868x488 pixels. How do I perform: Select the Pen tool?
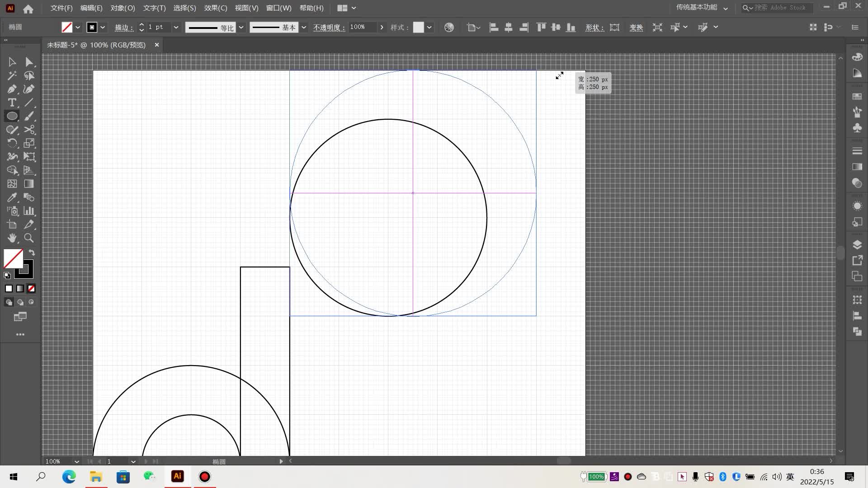coord(12,89)
